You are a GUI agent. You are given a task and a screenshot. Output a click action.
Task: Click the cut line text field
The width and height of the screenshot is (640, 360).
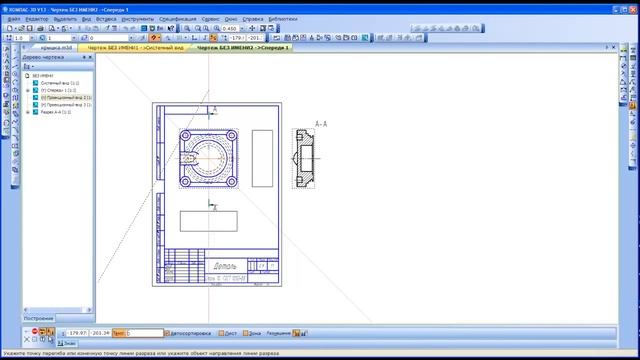tap(145, 333)
